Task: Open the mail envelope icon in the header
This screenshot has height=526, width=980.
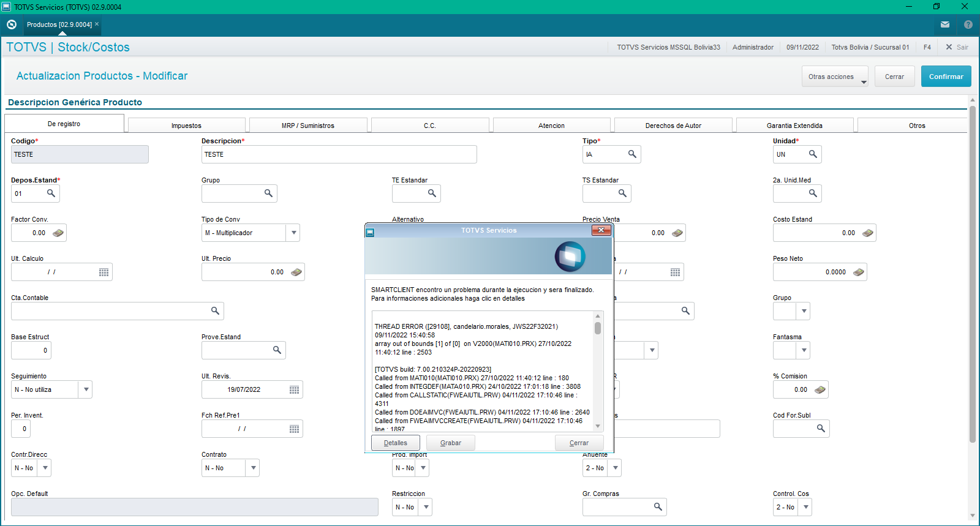Action: [x=945, y=24]
